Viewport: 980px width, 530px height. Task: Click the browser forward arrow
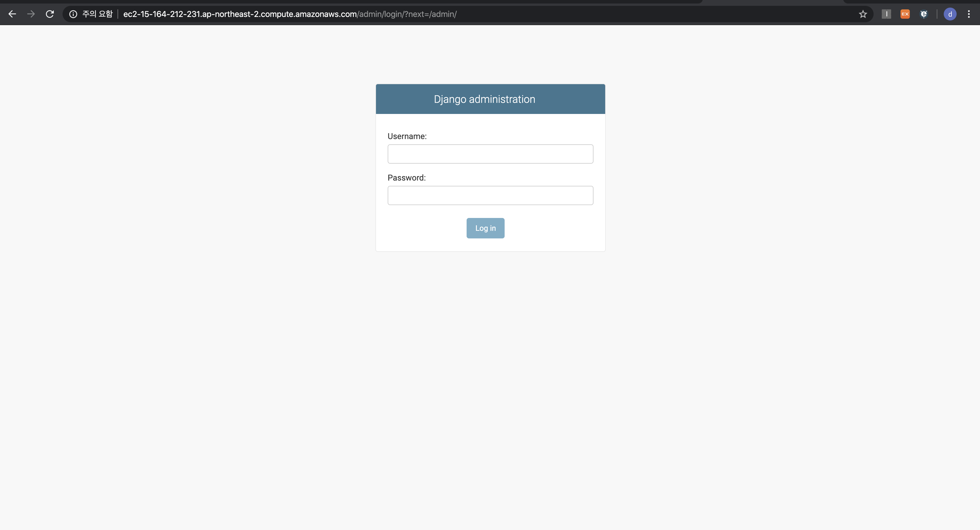(31, 14)
